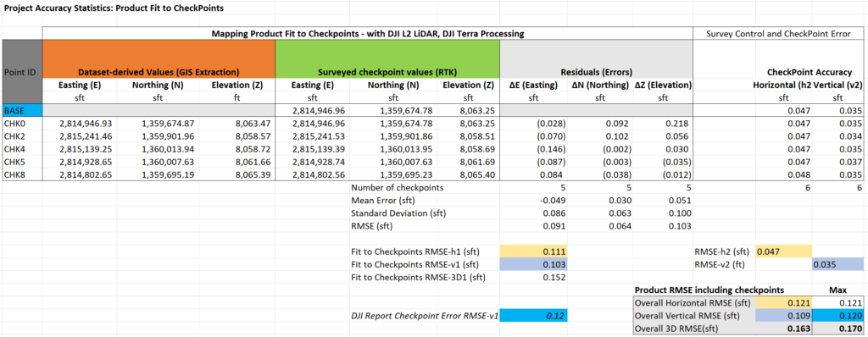Select the blue italic '0.12' cell

click(534, 316)
